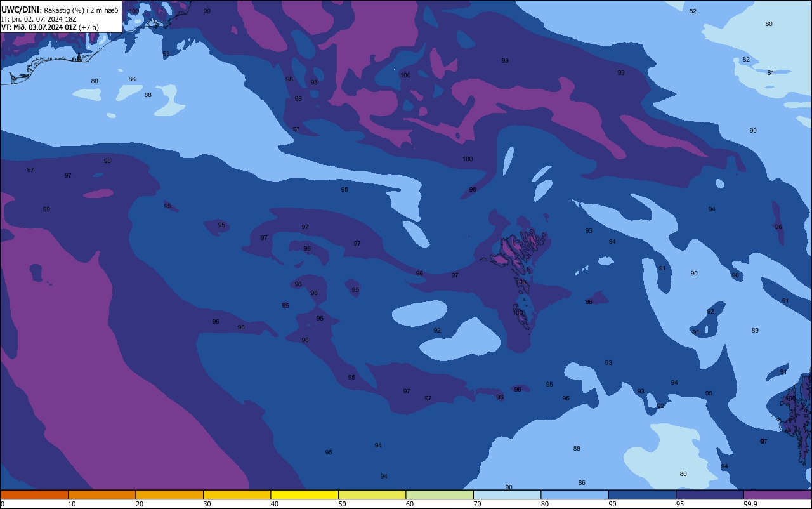This screenshot has width=812, height=509.
Task: Click the legend tick label '20'
Action: 140,504
